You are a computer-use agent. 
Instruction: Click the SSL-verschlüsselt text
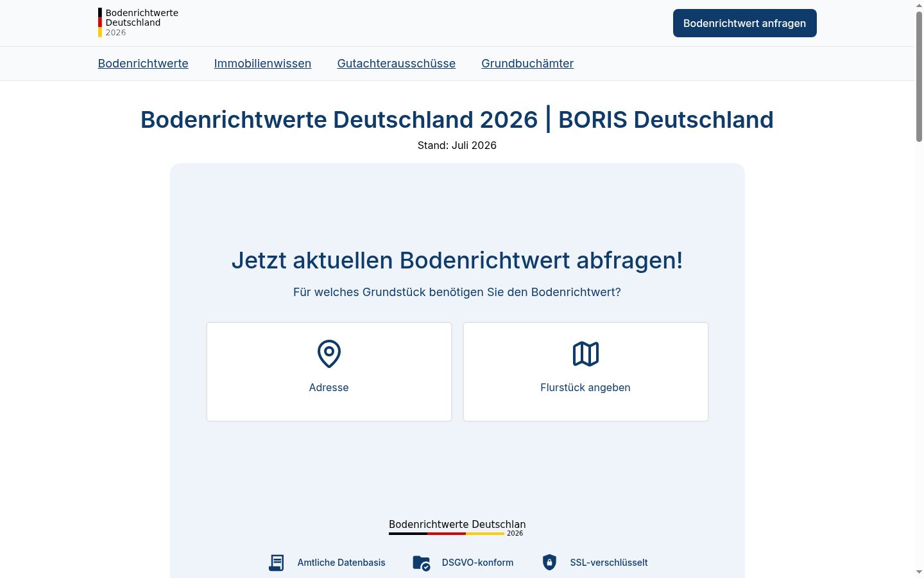tap(609, 563)
